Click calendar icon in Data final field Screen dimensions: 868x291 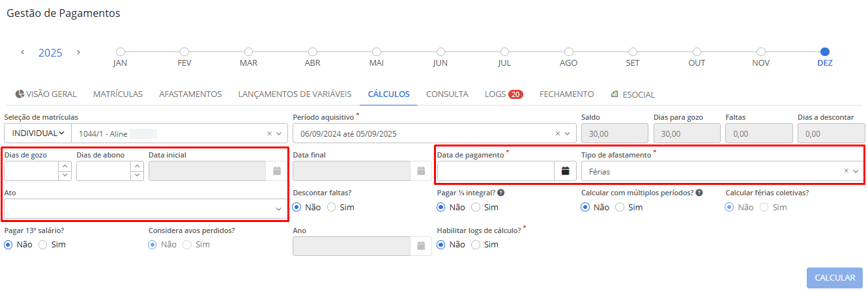click(x=421, y=171)
